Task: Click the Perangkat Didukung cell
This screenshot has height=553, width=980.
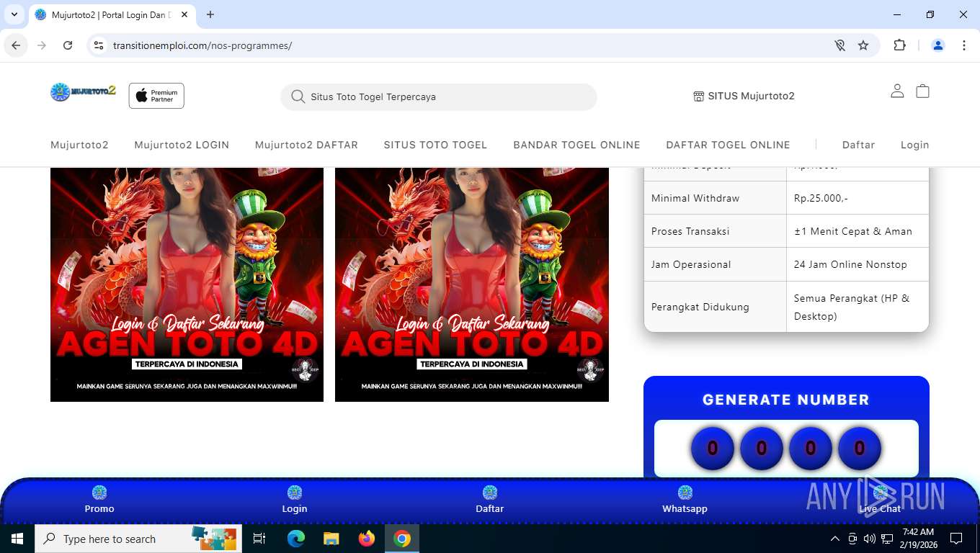Action: (x=716, y=307)
